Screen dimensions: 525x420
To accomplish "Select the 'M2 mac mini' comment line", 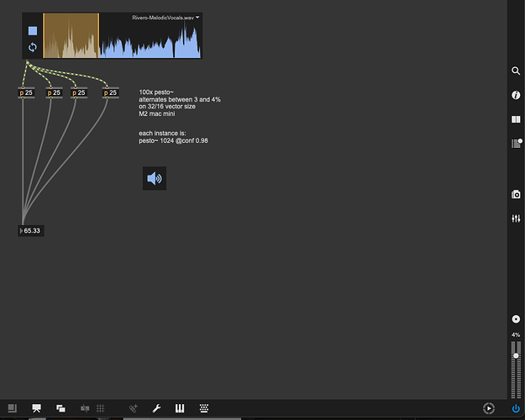I will [x=157, y=114].
